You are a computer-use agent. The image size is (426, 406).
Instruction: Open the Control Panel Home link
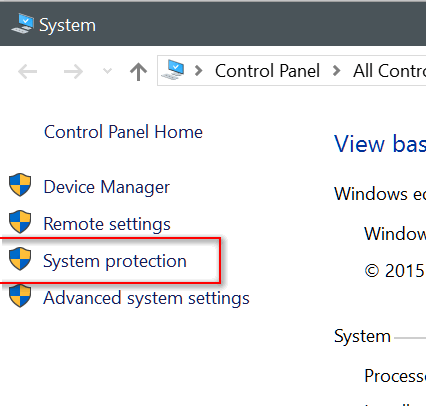click(123, 132)
